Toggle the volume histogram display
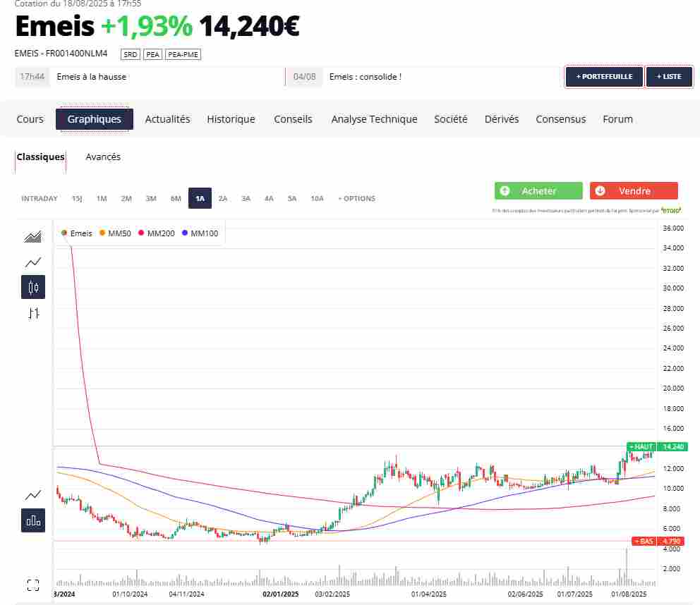 (x=32, y=520)
